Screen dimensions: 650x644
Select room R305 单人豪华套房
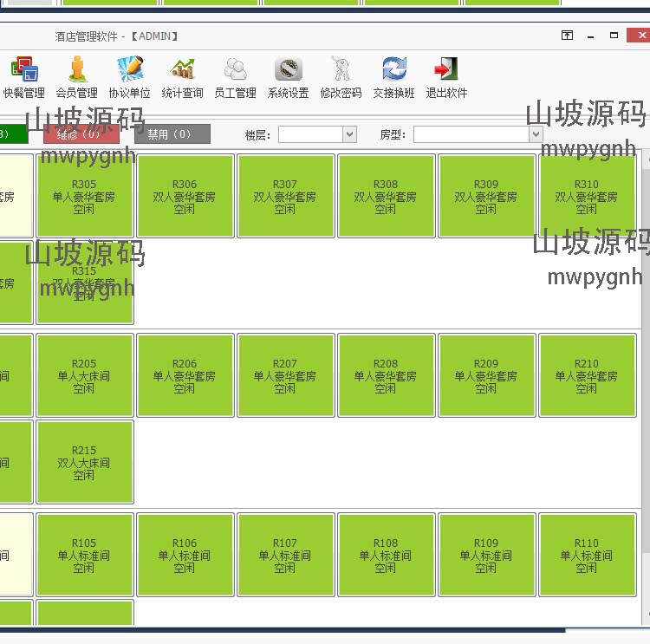[85, 196]
